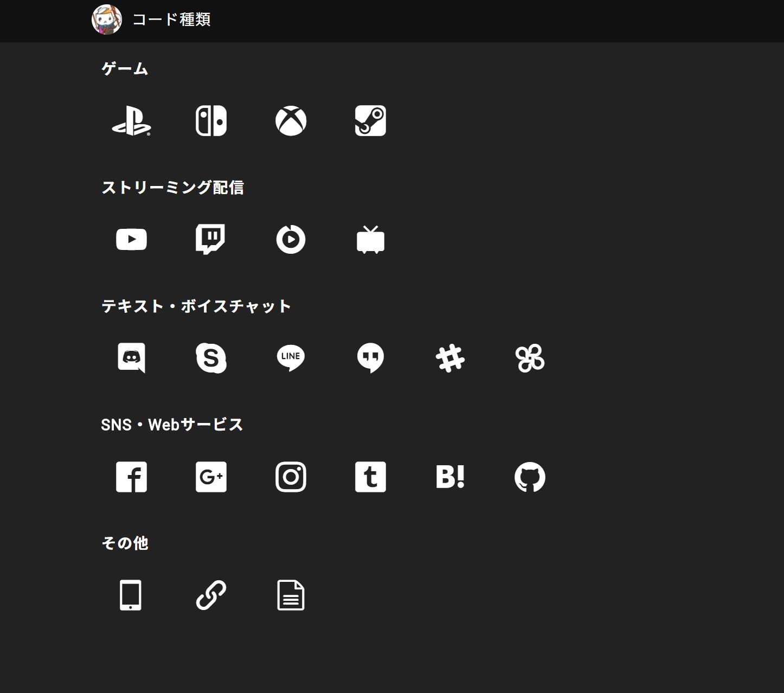This screenshot has width=784, height=693.
Task: Choose the Nintendo Switch icon
Action: (x=211, y=121)
